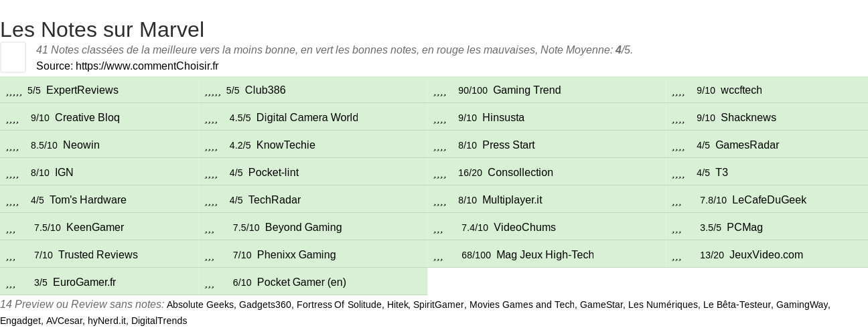Select the T3 4/5 entry
868x328 pixels.
click(x=767, y=172)
